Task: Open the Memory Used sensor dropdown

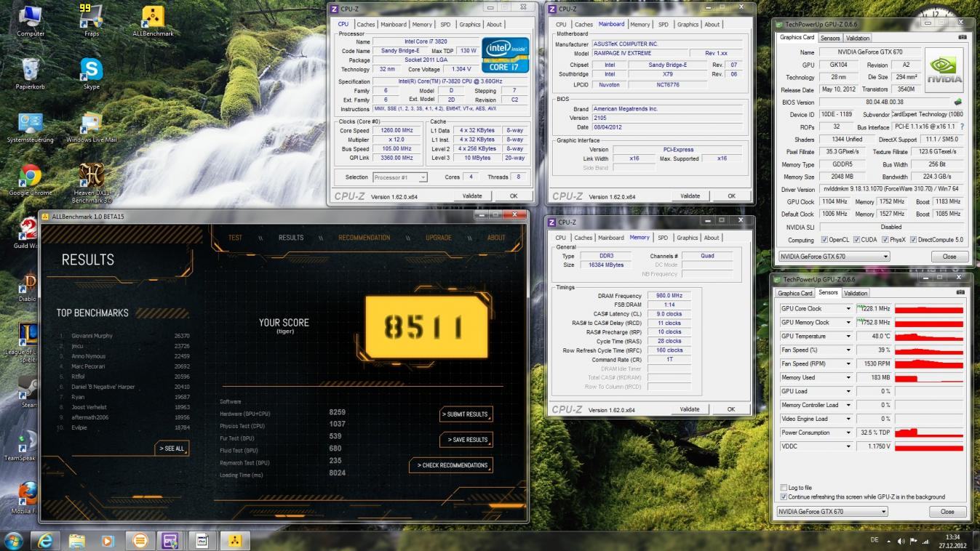Action: point(848,377)
